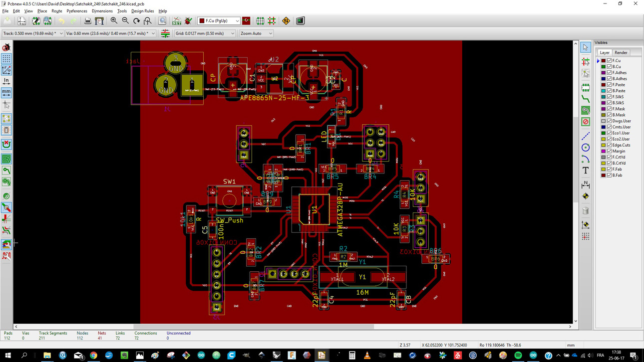Screen dimensions: 644x362
Task: Read the netlist with the NET icon
Action: 177,21
